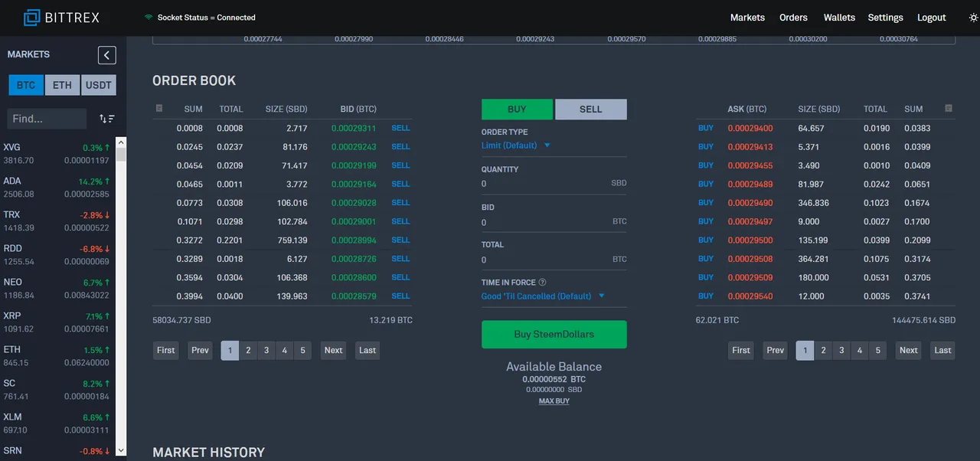Click BUY on the 0.00029500 ask row

tap(706, 240)
